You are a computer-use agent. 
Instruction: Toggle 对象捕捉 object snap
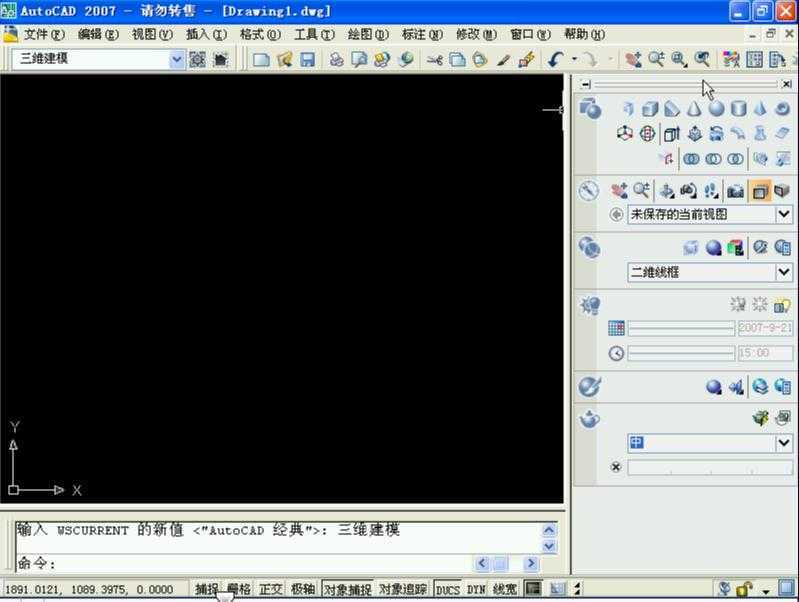tap(348, 589)
